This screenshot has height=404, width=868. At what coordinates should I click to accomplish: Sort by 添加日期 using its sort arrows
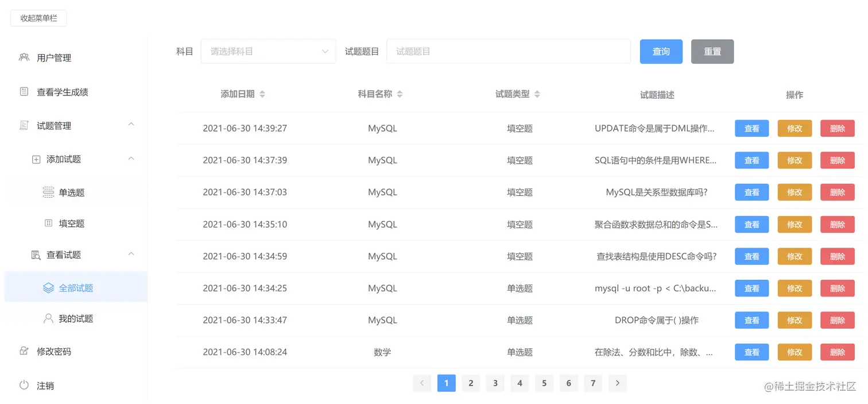tap(262, 94)
